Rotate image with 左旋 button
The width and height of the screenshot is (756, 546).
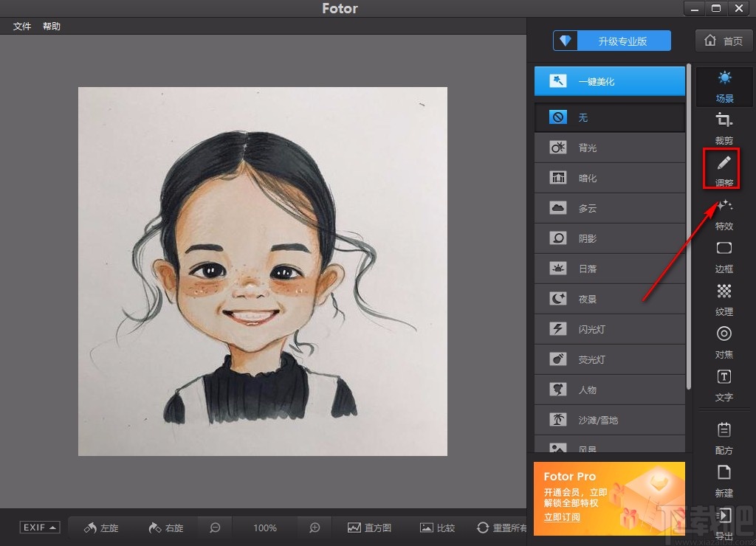pyautogui.click(x=101, y=528)
